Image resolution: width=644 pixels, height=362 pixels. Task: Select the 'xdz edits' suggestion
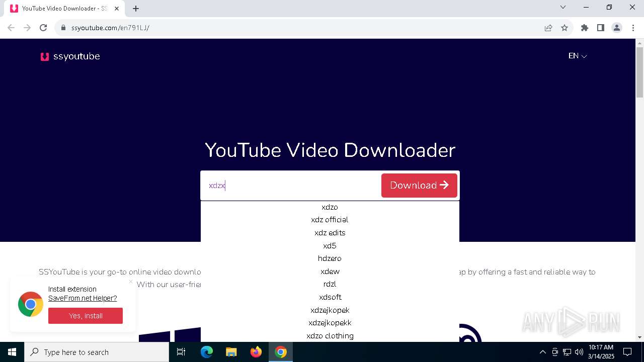(x=330, y=233)
